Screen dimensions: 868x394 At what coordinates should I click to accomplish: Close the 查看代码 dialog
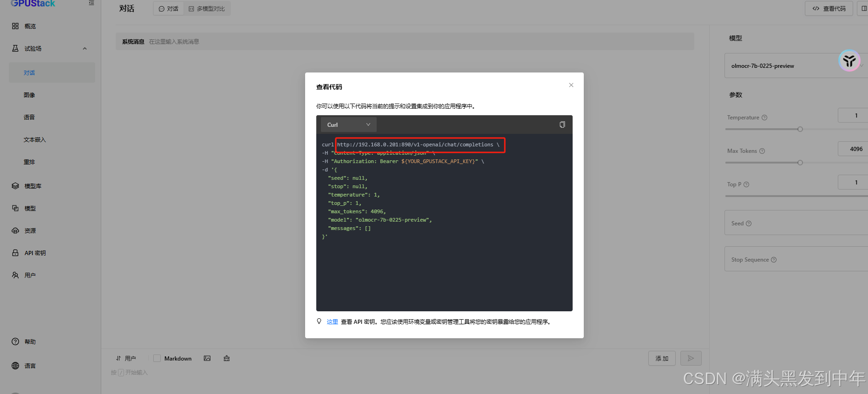(x=571, y=85)
